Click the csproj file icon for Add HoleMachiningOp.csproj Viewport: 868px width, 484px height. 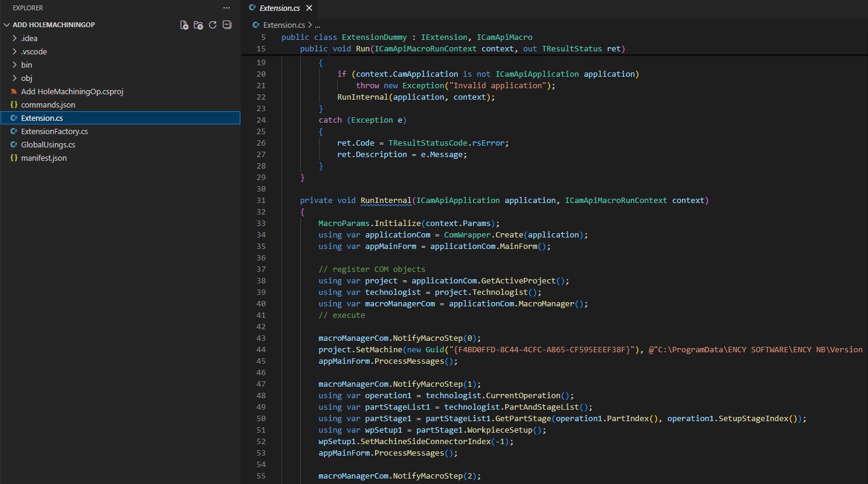tap(14, 91)
